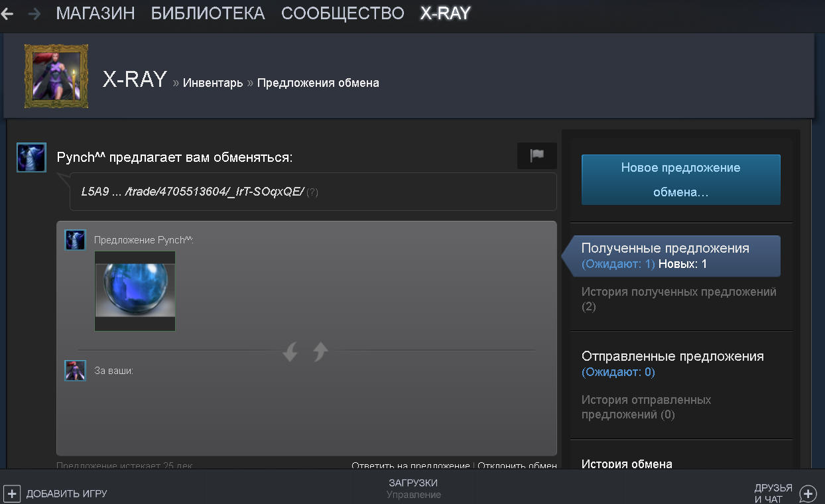Click the plus icon beside Друзья и чат
825x504 pixels.
tap(808, 493)
